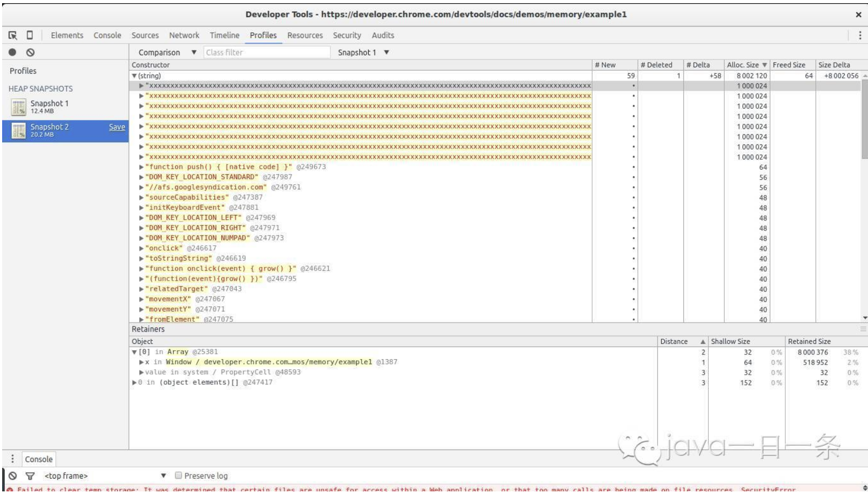Screen dimensions: 868x502
Task: Click the console clear icon
Action: click(13, 476)
